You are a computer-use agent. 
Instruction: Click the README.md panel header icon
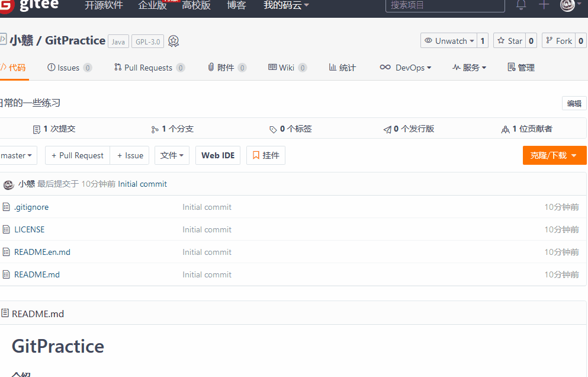coord(5,313)
